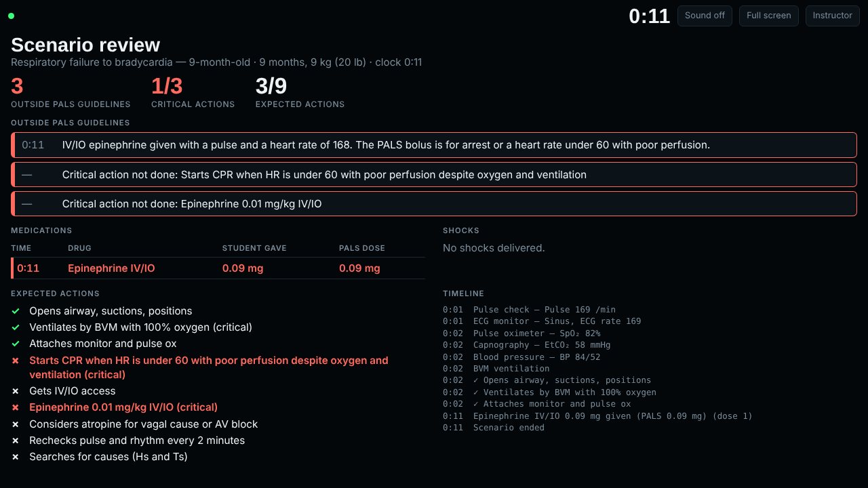The image size is (868, 488).
Task: Click the timeline entry Pulse oximeter — SpO₂ 82%
Action: tap(521, 333)
